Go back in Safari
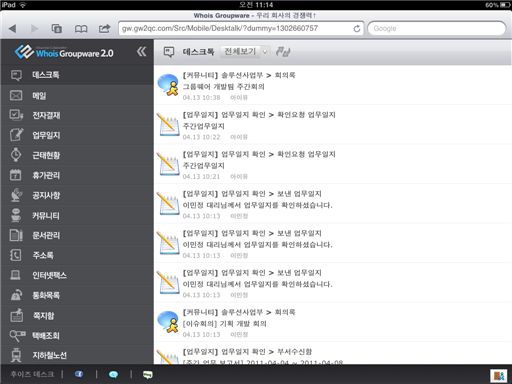This screenshot has width=512, height=384. [x=13, y=29]
